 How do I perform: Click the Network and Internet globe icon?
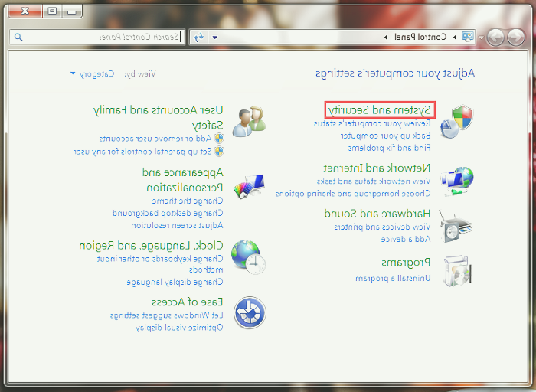456,182
